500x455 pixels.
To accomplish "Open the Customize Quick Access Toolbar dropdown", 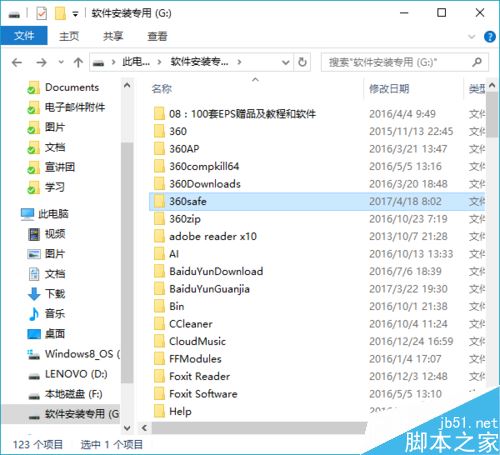I will 75,14.
